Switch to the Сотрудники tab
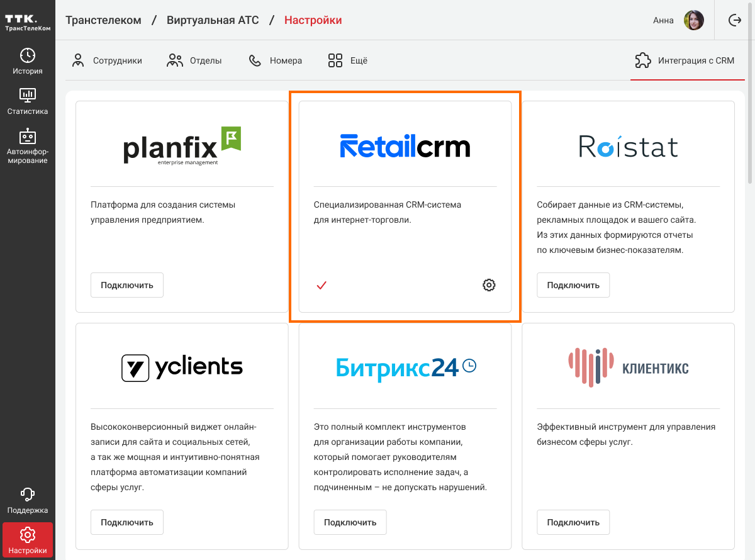Viewport: 755px width, 560px height. click(107, 61)
